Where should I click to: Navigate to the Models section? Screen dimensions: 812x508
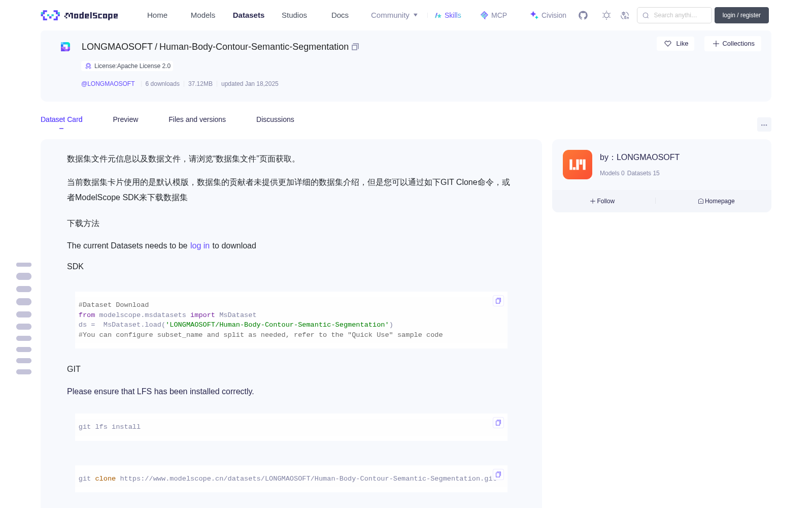point(203,15)
